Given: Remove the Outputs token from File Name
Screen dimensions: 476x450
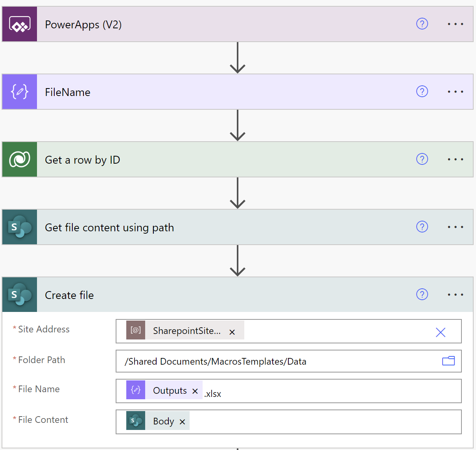Looking at the screenshot, I should pos(195,391).
